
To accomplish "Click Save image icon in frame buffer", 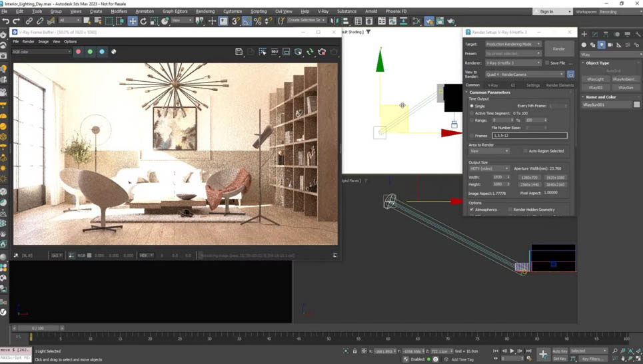I will [x=239, y=52].
